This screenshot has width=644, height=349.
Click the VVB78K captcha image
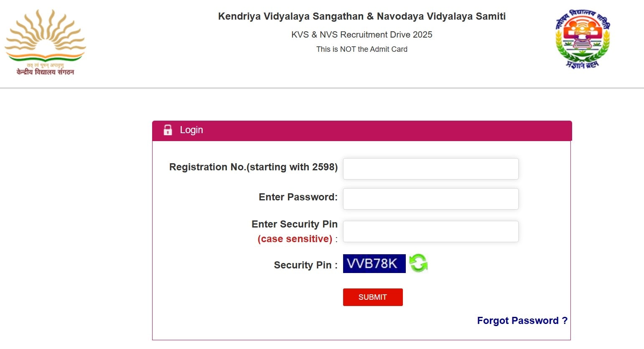point(374,263)
